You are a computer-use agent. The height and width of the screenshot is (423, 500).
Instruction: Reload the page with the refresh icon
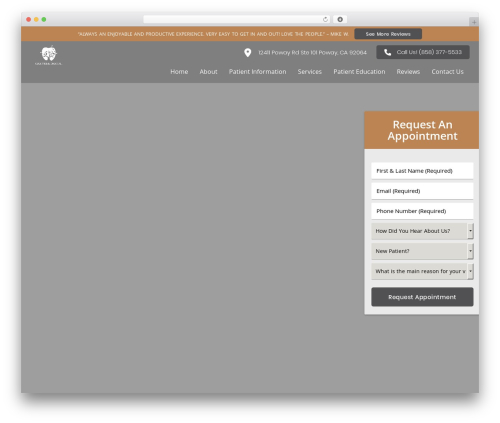(x=325, y=19)
